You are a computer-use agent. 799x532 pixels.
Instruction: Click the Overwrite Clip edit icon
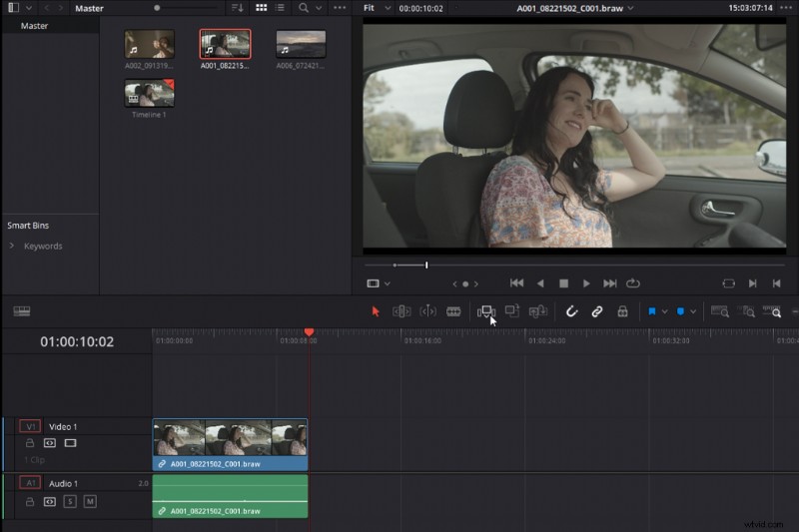pos(512,310)
